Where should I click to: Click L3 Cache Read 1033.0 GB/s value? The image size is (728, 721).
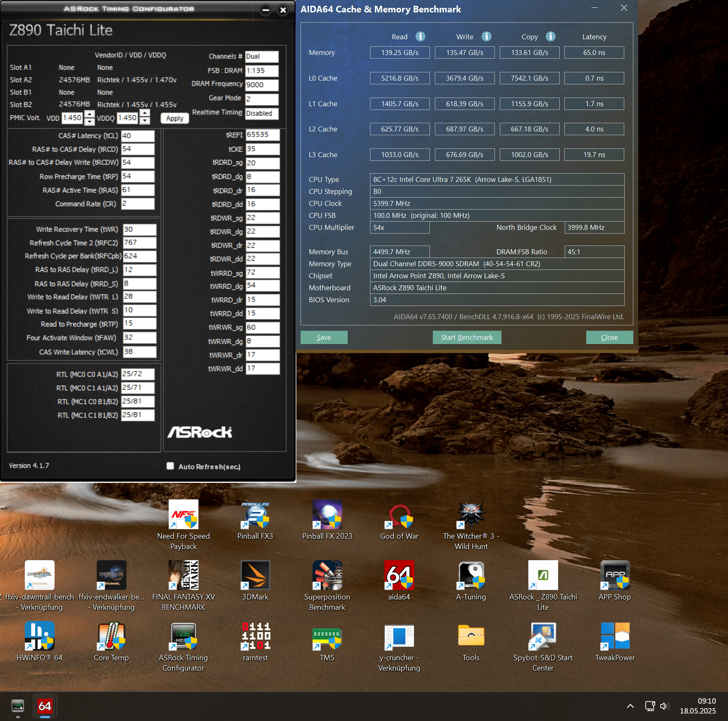tap(400, 155)
